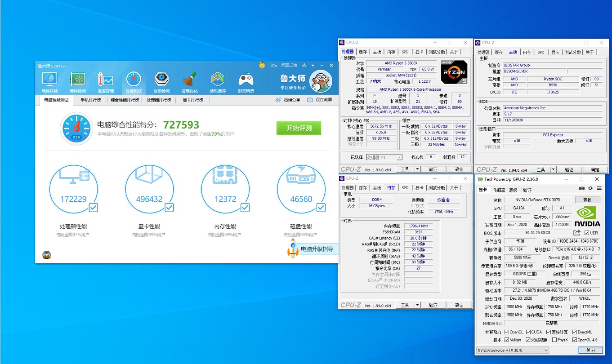Click the BIOS version field 94.04.25.80.C8

(x=537, y=233)
